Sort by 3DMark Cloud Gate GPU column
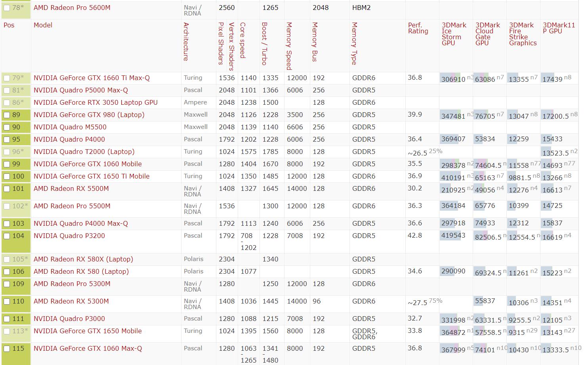Viewport: 588px width, 365px height. (x=488, y=34)
